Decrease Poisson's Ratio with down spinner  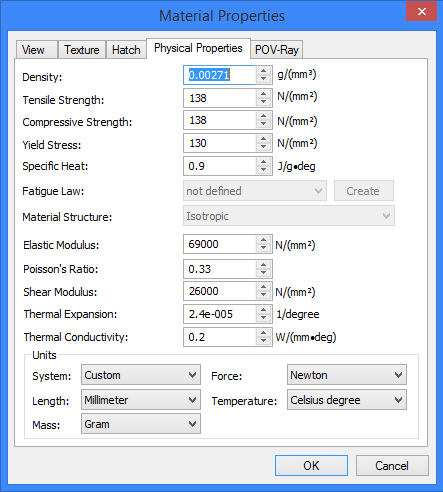click(264, 273)
